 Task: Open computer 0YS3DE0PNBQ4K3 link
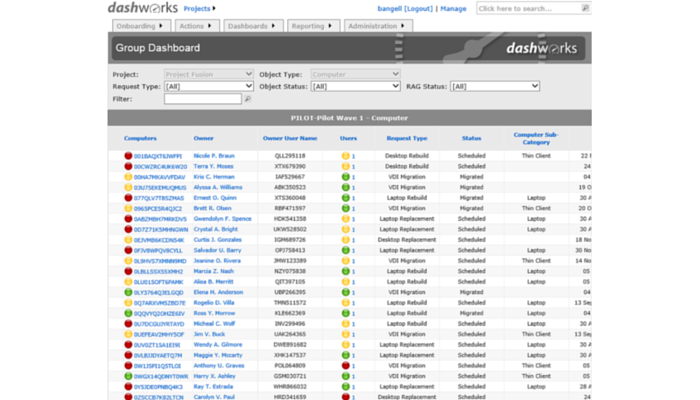pos(158,387)
